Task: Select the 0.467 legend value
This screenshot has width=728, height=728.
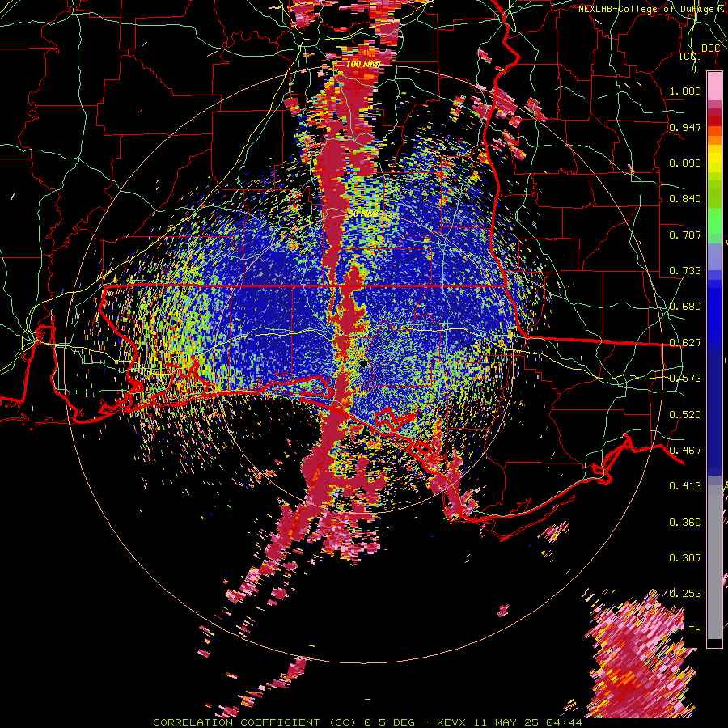Action: [x=685, y=451]
